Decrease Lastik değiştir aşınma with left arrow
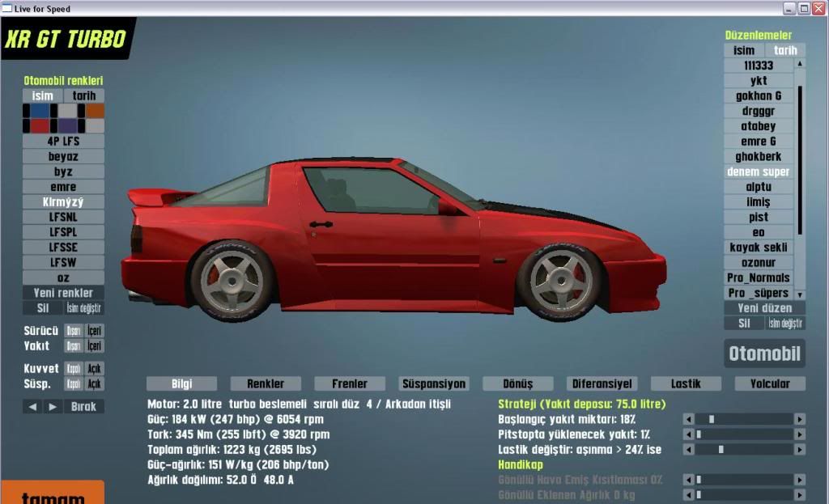This screenshot has width=829, height=504. pos(688,450)
